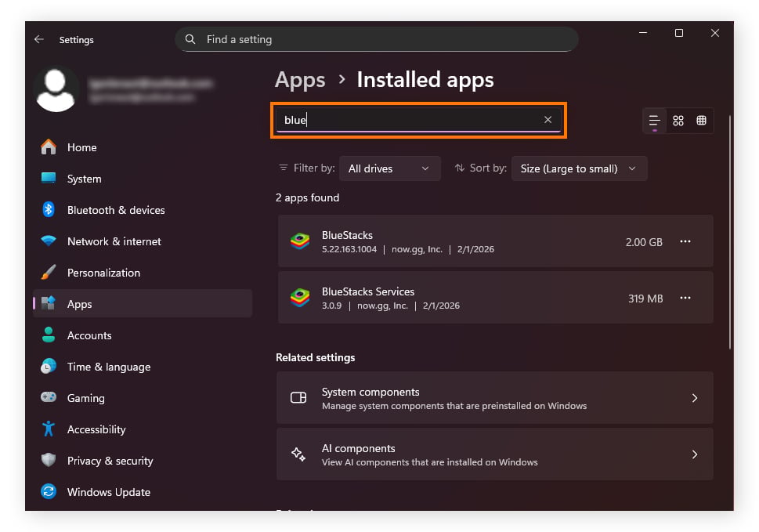Select the BlueStacks app row

[495, 241]
